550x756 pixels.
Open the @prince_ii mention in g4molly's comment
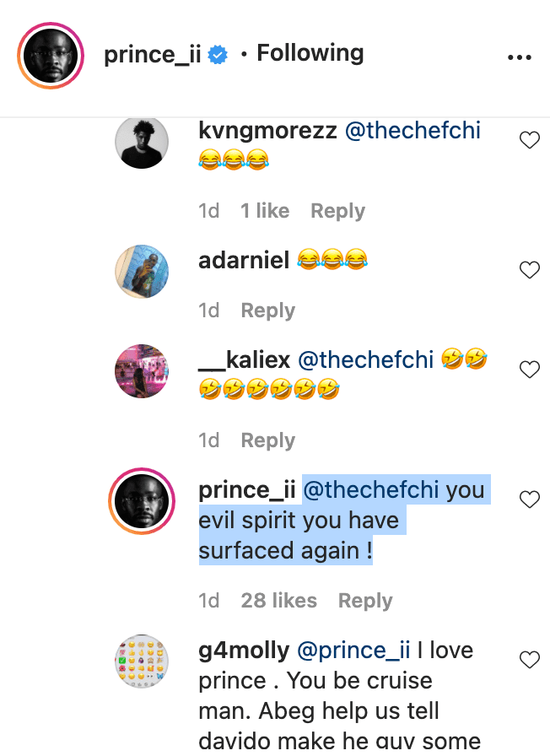353,651
